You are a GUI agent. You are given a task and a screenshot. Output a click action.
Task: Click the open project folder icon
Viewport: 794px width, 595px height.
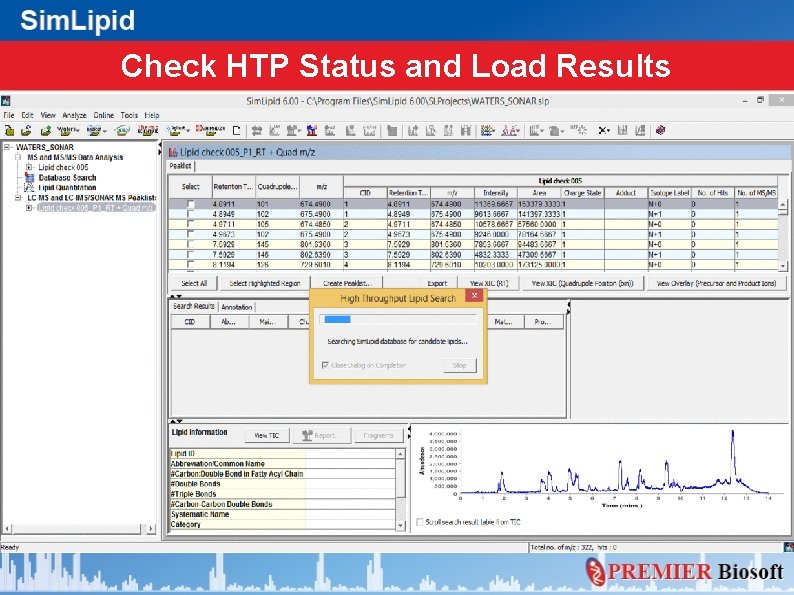click(x=26, y=131)
